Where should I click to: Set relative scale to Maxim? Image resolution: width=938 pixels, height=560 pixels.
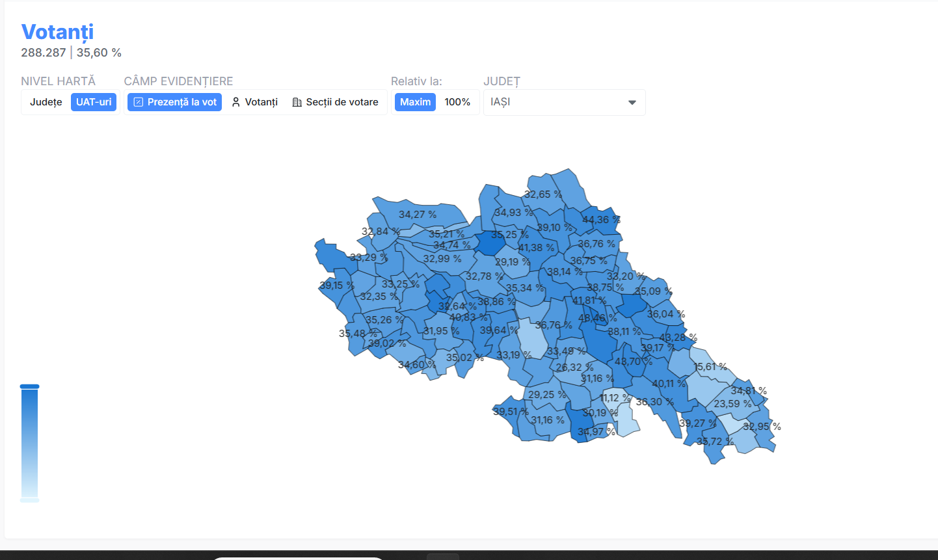click(415, 102)
